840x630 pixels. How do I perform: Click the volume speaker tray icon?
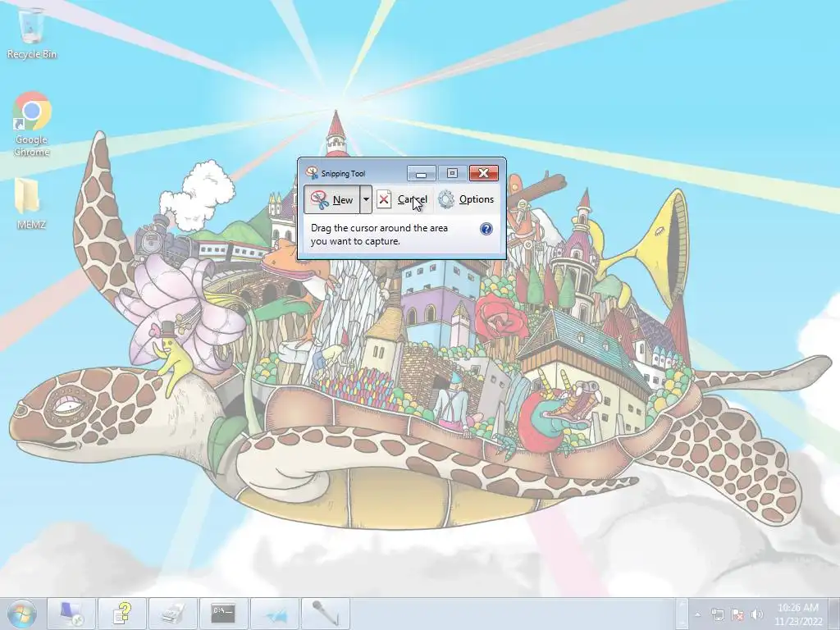757,614
